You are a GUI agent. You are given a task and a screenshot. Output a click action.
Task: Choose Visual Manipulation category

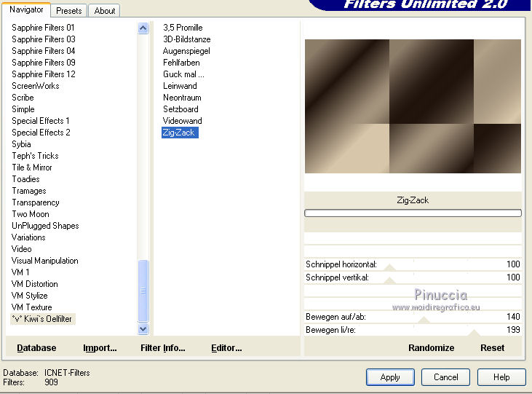(45, 261)
